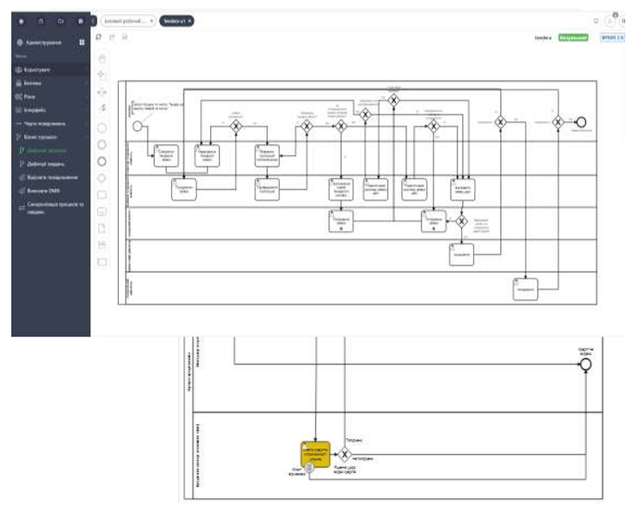Select the boundary event on the yellow task
Screen dimensions: 640x518
point(310,467)
